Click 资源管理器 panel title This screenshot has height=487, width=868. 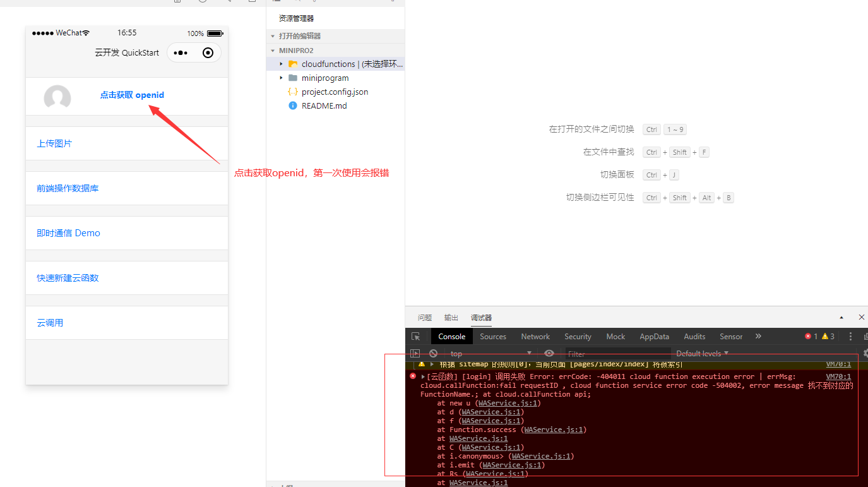tap(296, 18)
